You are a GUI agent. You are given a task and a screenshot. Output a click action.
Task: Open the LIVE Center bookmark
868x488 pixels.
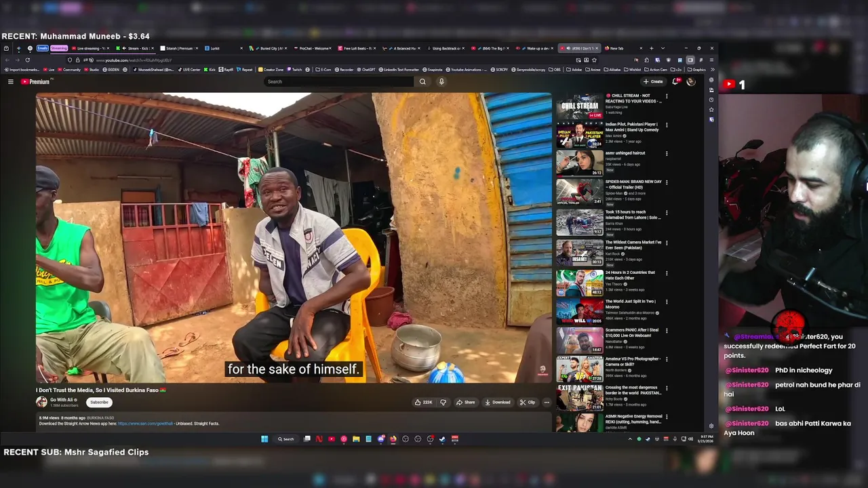[191, 69]
